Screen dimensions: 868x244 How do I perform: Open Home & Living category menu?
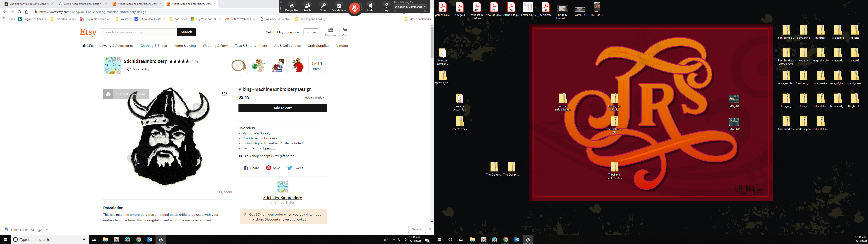185,46
